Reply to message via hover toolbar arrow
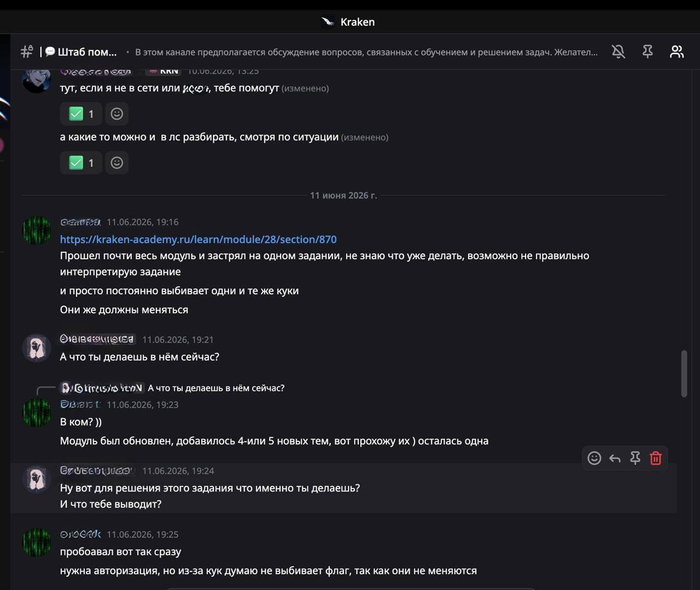 coord(615,458)
